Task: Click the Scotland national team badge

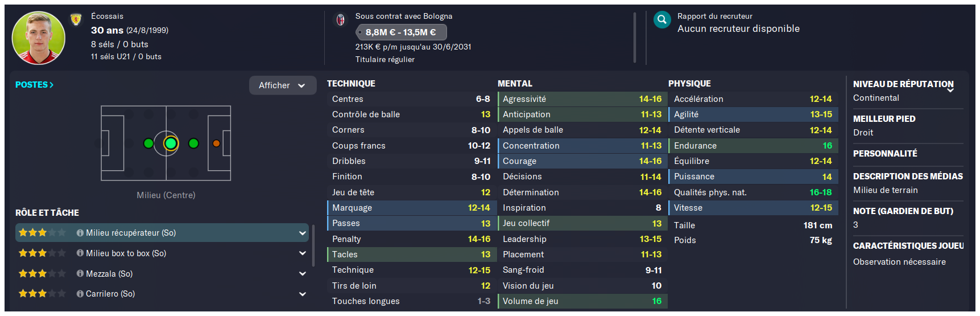Action: (76, 20)
